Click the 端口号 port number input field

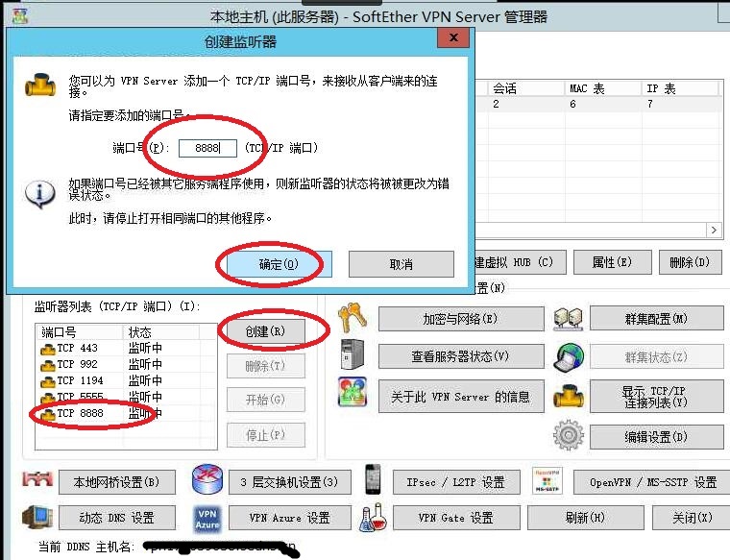(207, 148)
